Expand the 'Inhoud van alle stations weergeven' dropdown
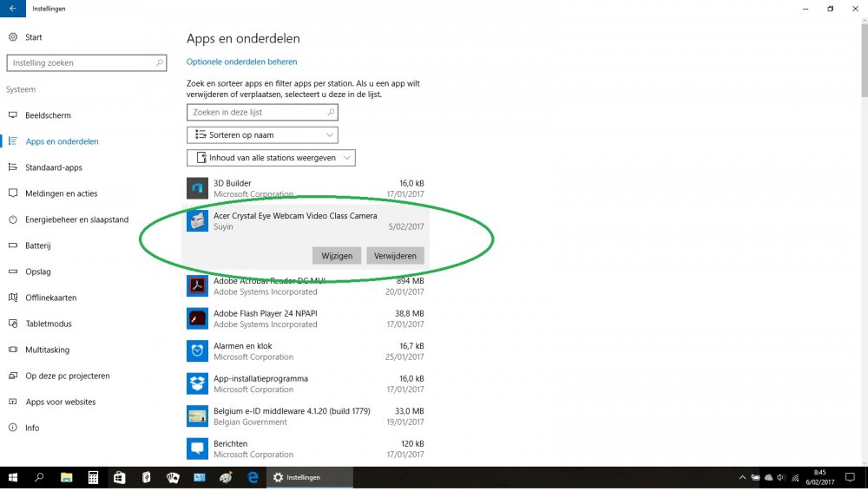868x491 pixels. click(271, 158)
